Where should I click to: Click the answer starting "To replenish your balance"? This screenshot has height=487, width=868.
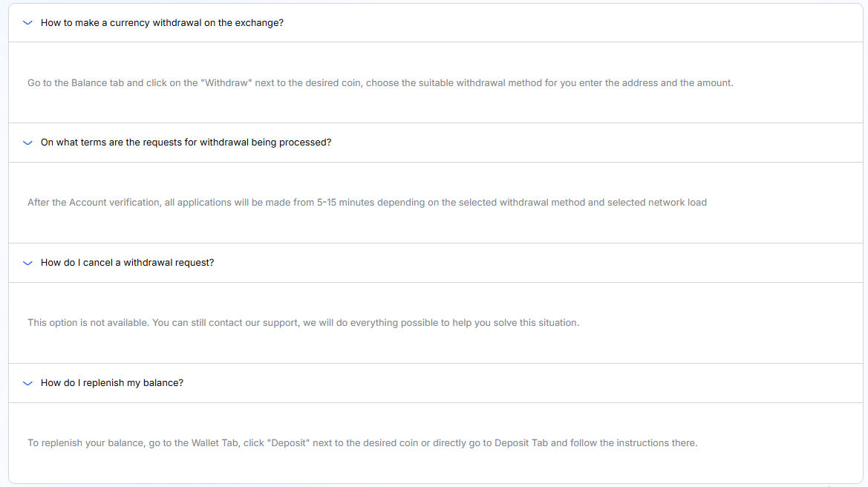pyautogui.click(x=362, y=443)
